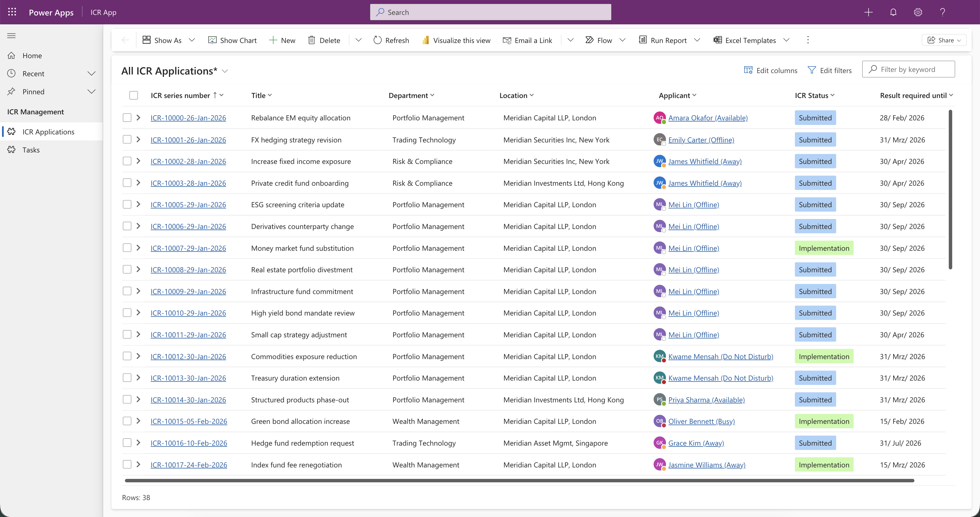
Task: Open the help question mark icon
Action: (943, 12)
